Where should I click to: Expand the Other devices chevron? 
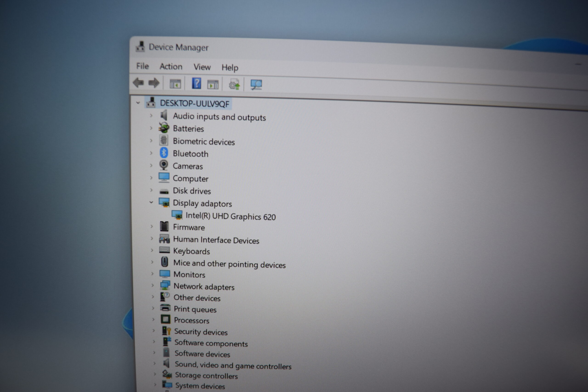point(153,297)
